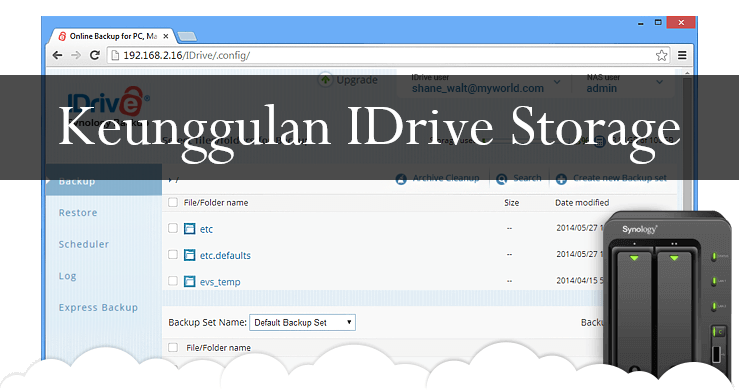The image size is (739, 390).
Task: Select the Online Backup for PC browser tab
Action: coord(112,36)
